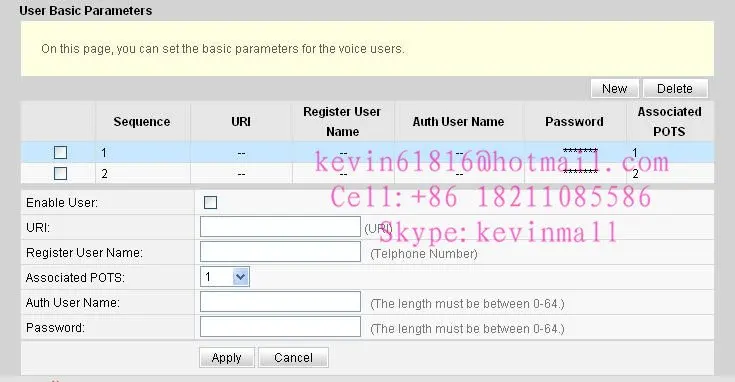
Task: Click the masked password in row 1
Action: (580, 151)
